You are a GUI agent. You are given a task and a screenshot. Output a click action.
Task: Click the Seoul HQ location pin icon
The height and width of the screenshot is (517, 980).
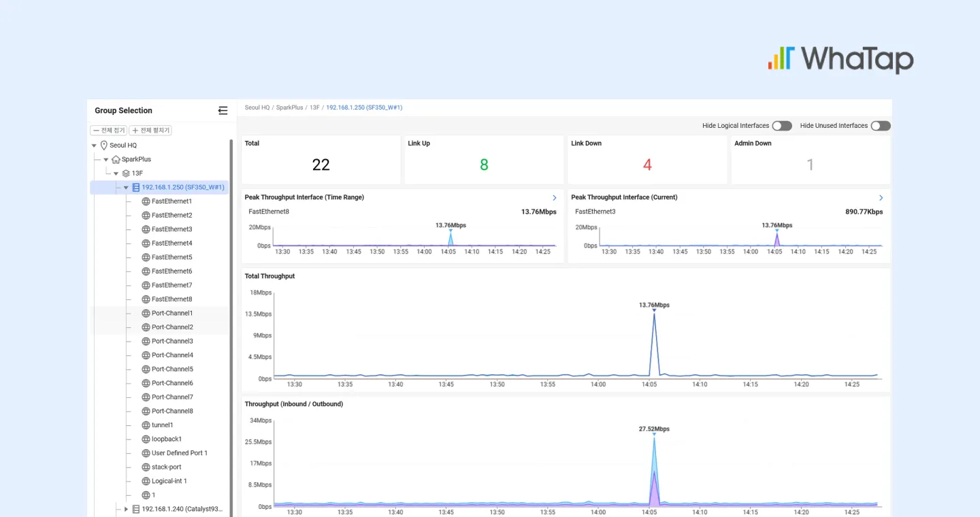click(x=104, y=145)
